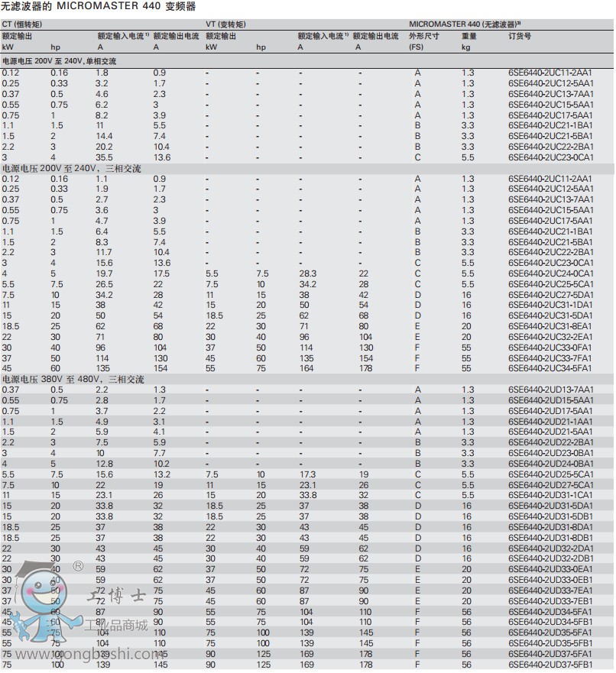This screenshot has height=673, width=616.
Task: Click order number "6SE6440-2UD33-7EB1"
Action: pyautogui.click(x=550, y=601)
